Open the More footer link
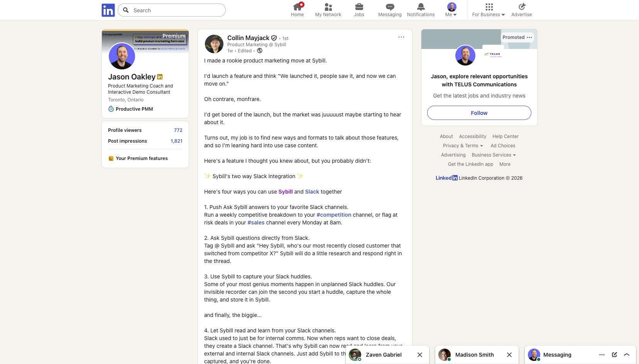Image resolution: width=639 pixels, height=364 pixels. pos(505,164)
